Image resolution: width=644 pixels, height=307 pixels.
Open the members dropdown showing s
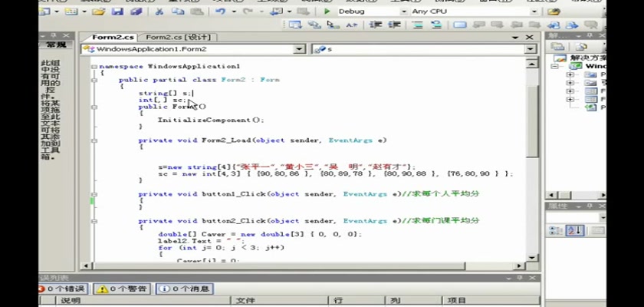tap(530, 49)
